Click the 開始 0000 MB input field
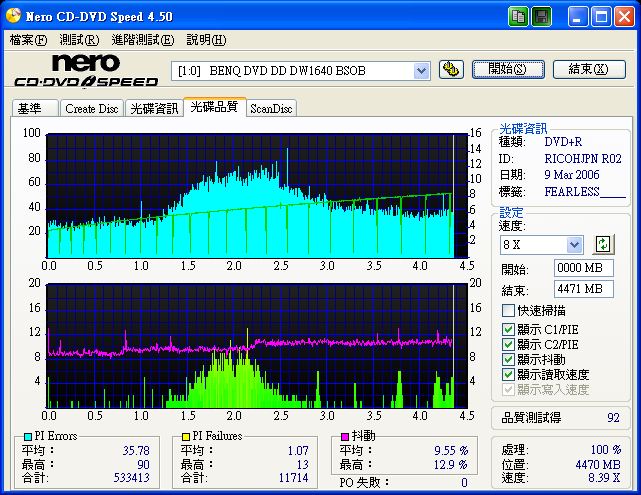This screenshot has height=495, width=641. coord(584,268)
